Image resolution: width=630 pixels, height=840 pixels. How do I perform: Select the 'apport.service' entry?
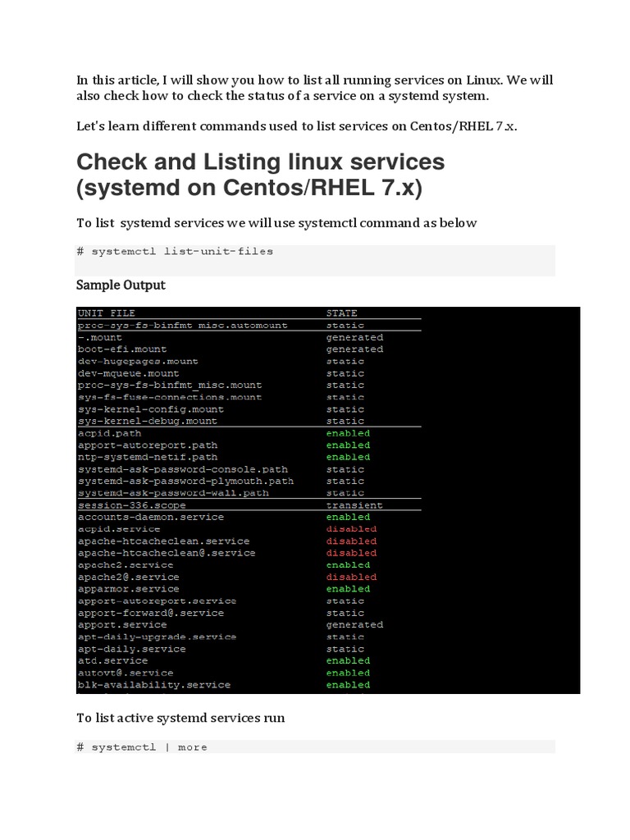coord(122,624)
